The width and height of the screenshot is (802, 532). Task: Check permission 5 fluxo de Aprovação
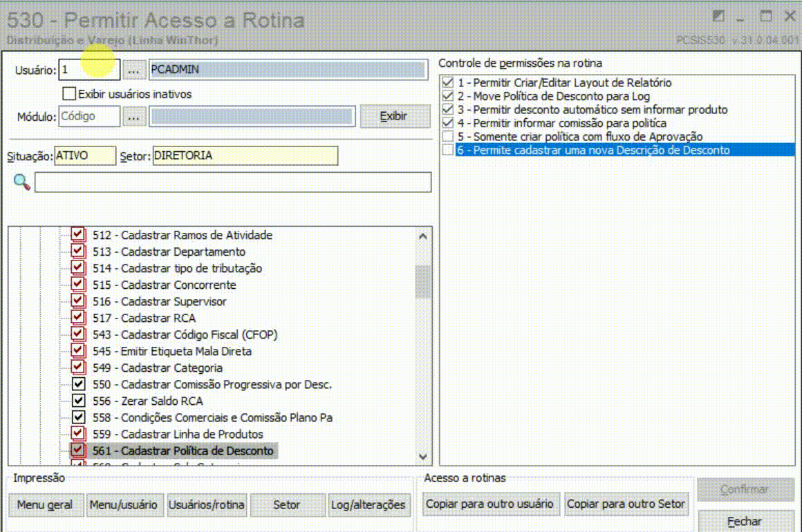(x=448, y=136)
